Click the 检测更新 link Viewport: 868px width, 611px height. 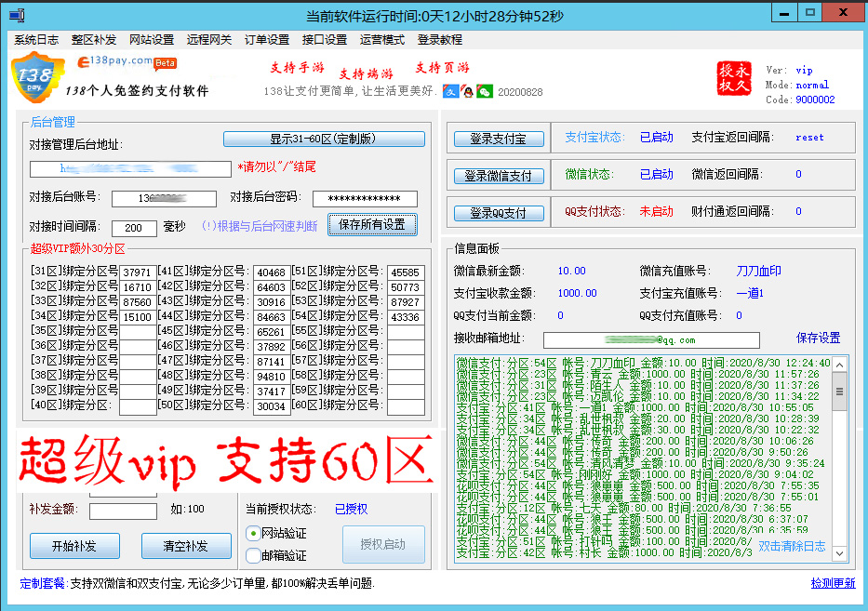click(x=834, y=583)
